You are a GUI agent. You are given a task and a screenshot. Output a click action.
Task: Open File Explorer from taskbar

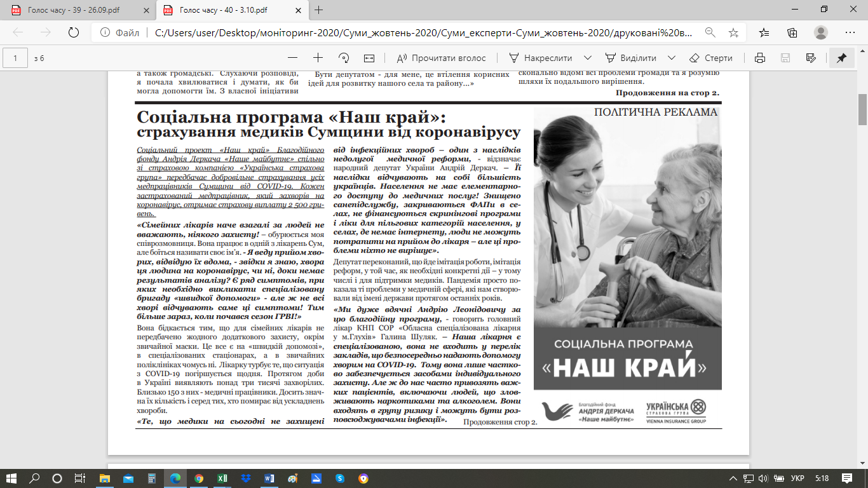pyautogui.click(x=105, y=478)
